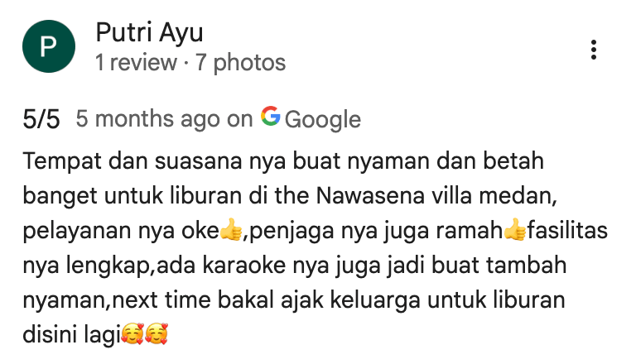Click the review line starting 'Tempat dan suasana'

pos(283,161)
